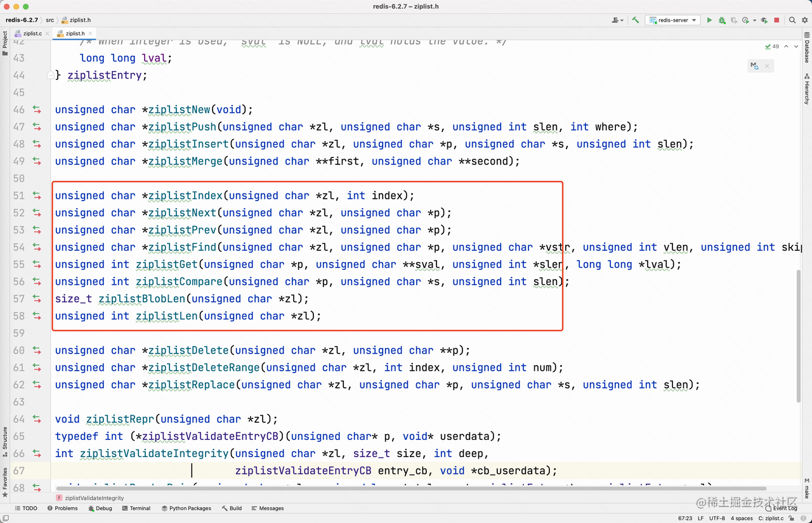Open the Hierarchy side panel

click(807, 89)
